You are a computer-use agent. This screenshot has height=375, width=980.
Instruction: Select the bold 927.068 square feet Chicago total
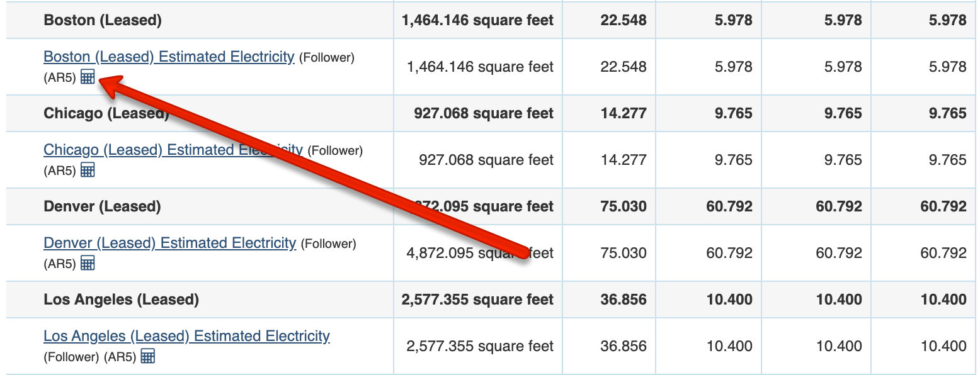(484, 113)
